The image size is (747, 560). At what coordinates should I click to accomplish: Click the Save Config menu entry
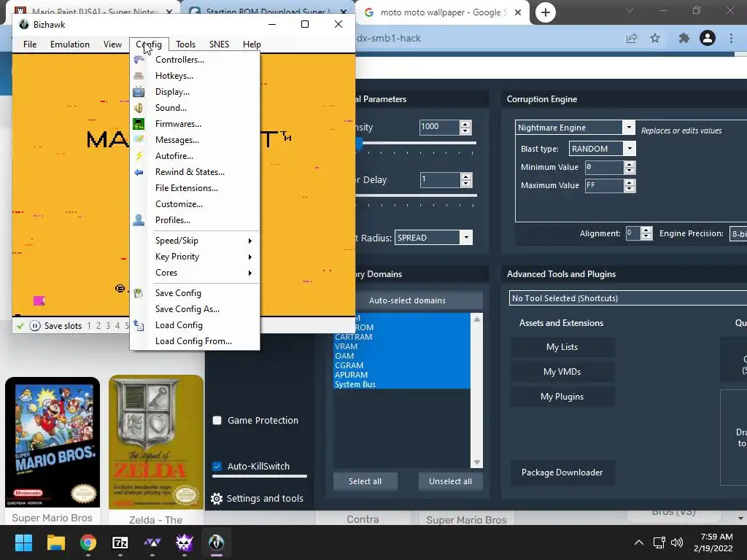(x=194, y=293)
